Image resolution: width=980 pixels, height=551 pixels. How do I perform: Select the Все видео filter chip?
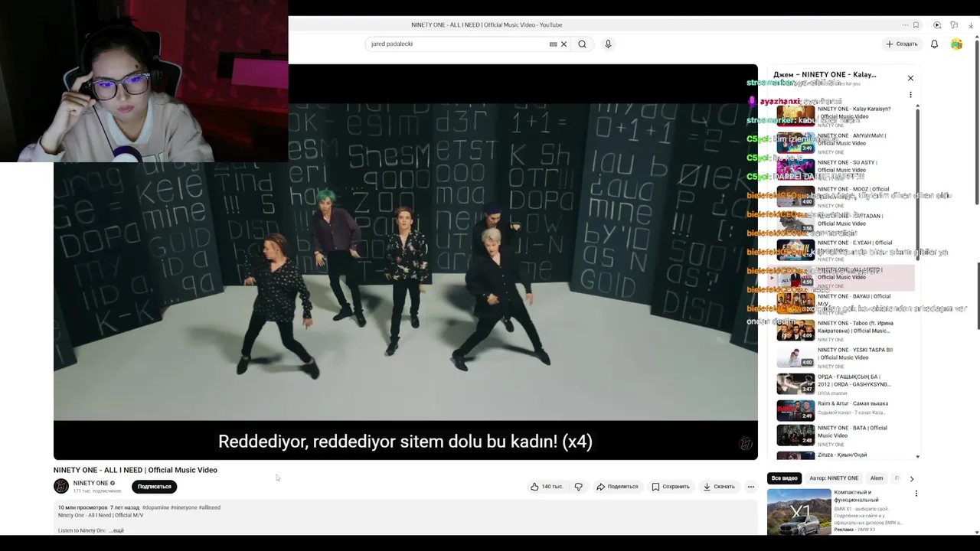(785, 478)
